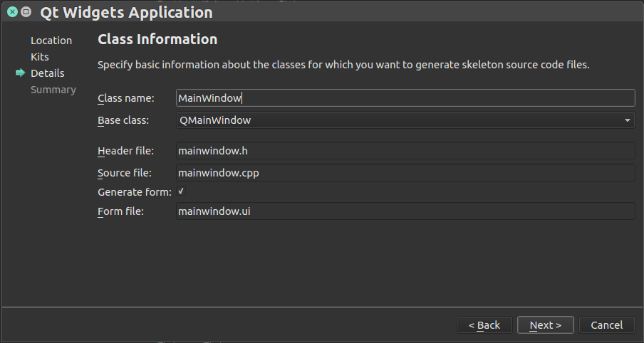644x343 pixels.
Task: Click the Class Information heading
Action: coord(157,39)
